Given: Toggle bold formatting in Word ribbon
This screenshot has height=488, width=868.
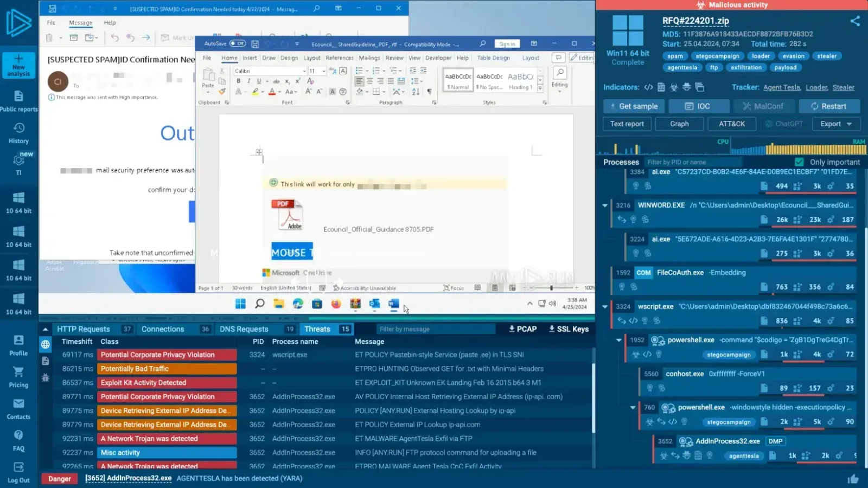Looking at the screenshot, I should tap(238, 81).
